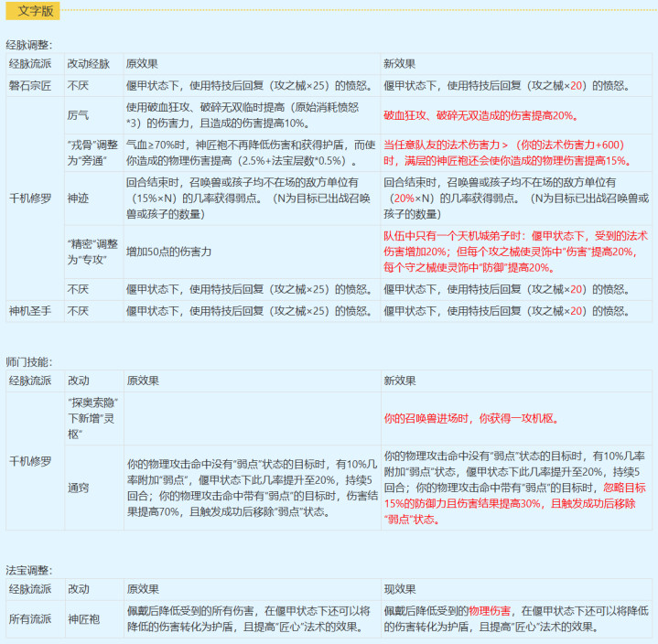The image size is (658, 644).
Task: Click 神迹 new effect with 20%×N
Action: click(516, 198)
